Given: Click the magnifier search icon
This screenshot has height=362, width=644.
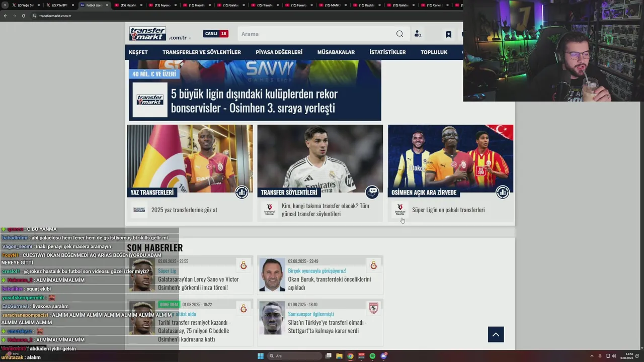Looking at the screenshot, I should tap(399, 34).
